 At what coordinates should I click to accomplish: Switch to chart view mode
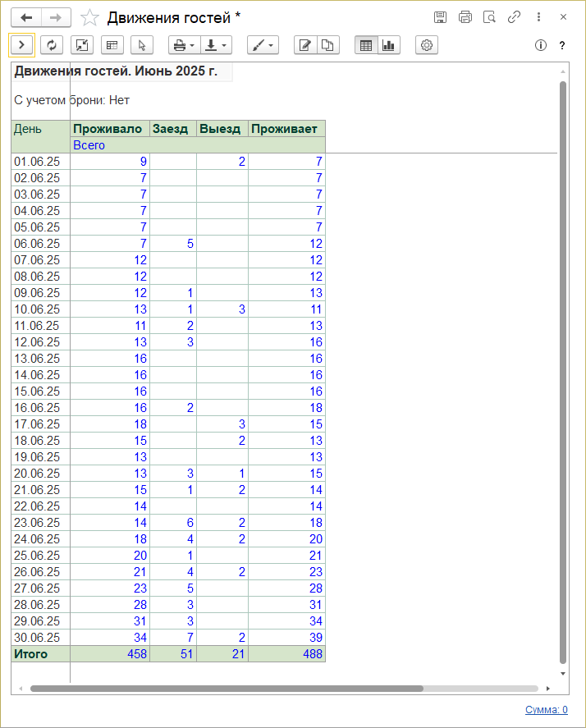[x=389, y=45]
